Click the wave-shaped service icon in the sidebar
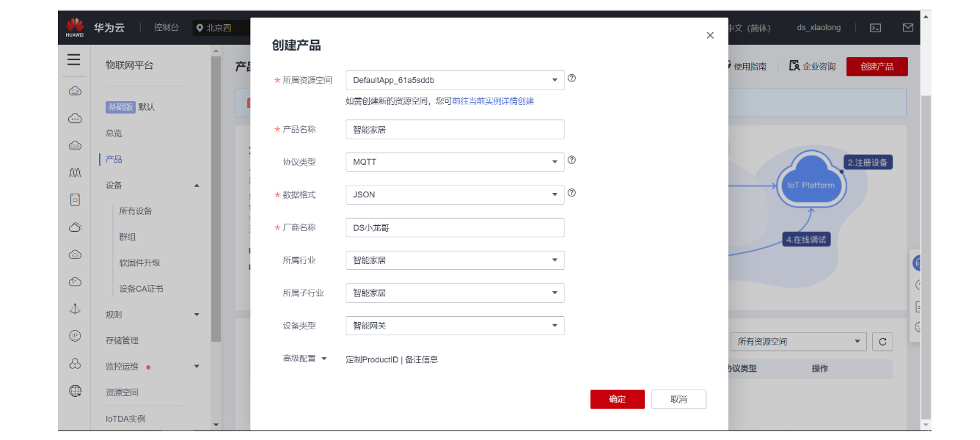Image resolution: width=980 pixels, height=440 pixels. (75, 172)
